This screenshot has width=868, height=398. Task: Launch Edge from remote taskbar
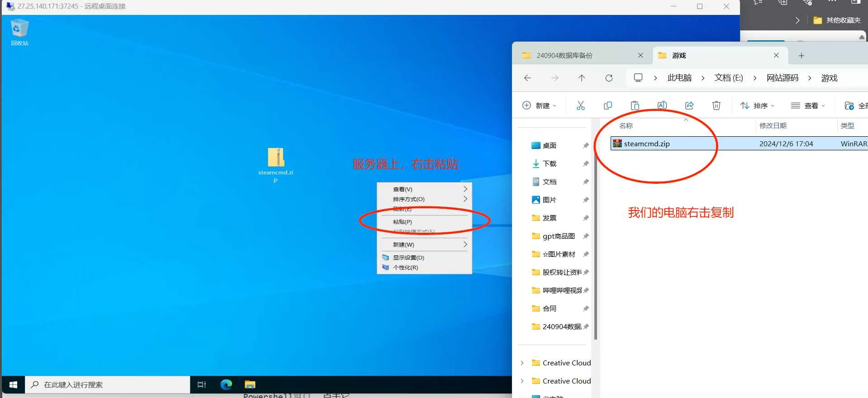click(x=226, y=384)
